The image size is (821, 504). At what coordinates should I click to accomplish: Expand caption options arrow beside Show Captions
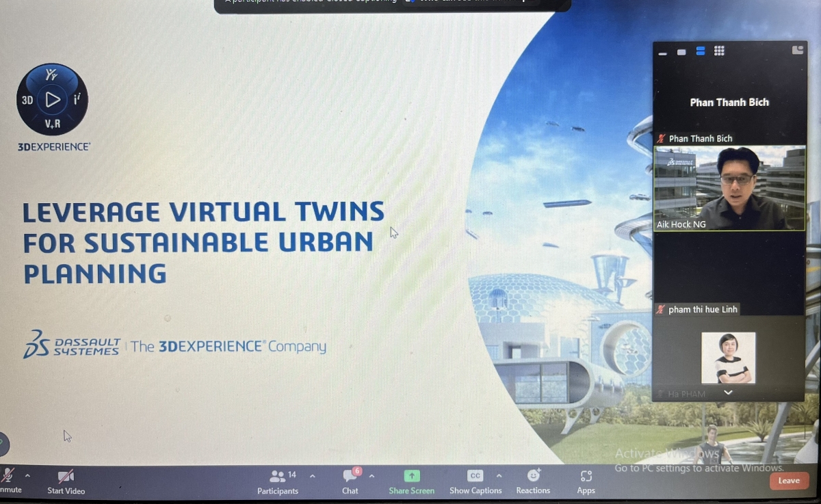pyautogui.click(x=499, y=476)
